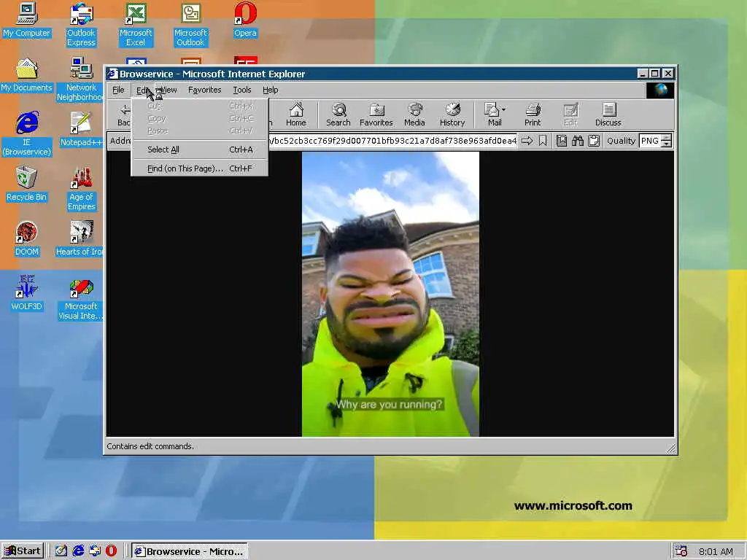Click the Search toolbar button
Image resolution: width=747 pixels, height=560 pixels.
(x=338, y=114)
